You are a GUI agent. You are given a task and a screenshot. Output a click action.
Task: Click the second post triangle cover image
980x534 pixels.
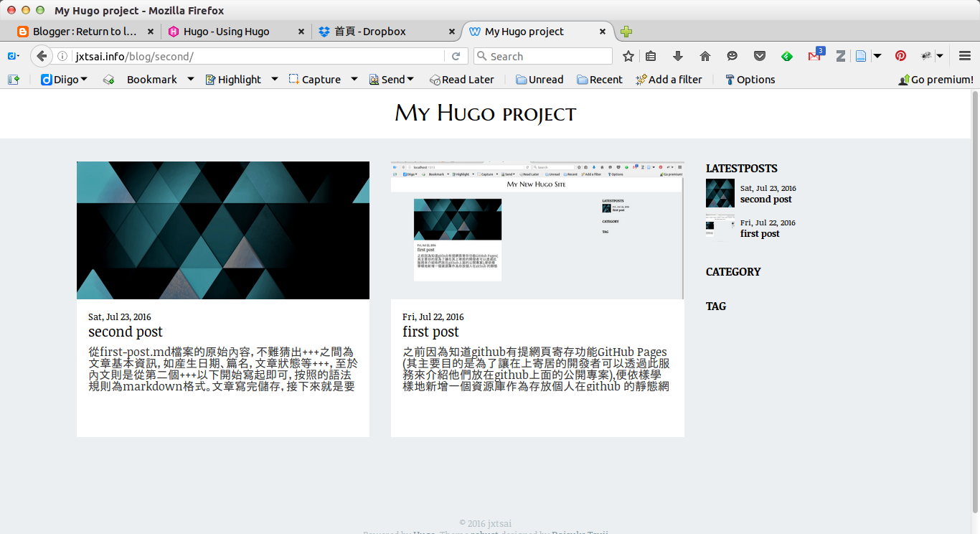coord(223,230)
